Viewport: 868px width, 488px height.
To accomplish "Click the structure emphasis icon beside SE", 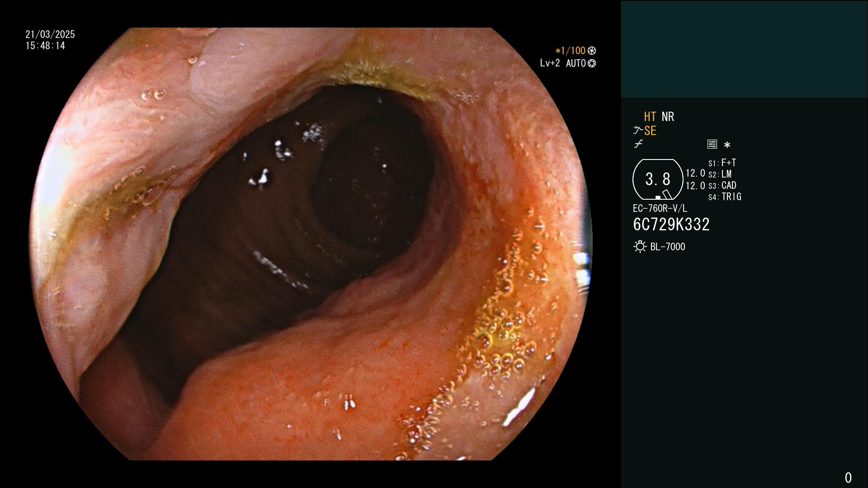I will point(638,131).
